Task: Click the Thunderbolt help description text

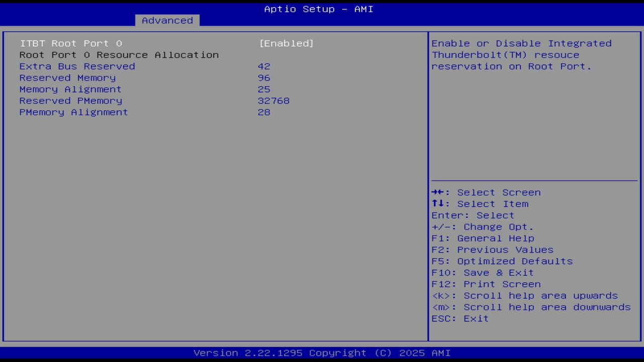Action: coord(521,55)
